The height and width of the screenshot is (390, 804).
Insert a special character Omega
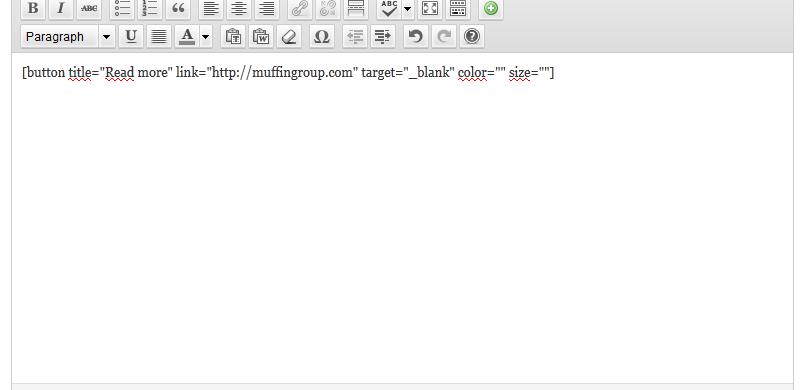pyautogui.click(x=321, y=36)
